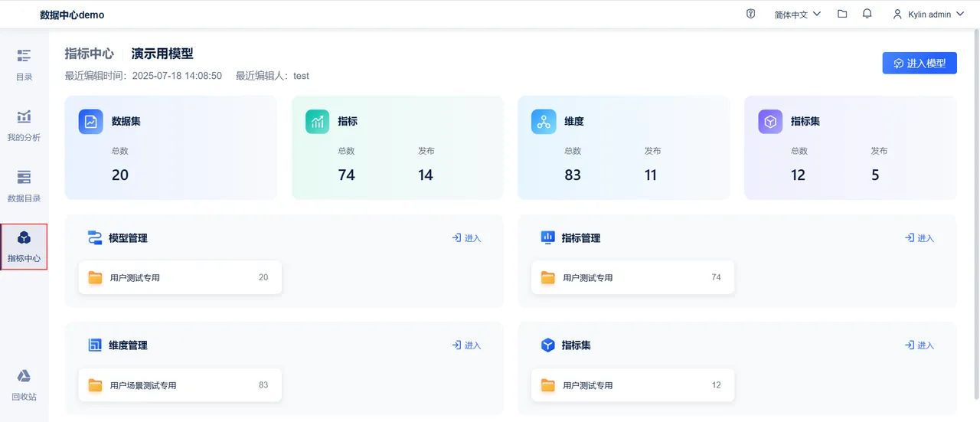Click the 指标集 section cube icon

coord(547,345)
